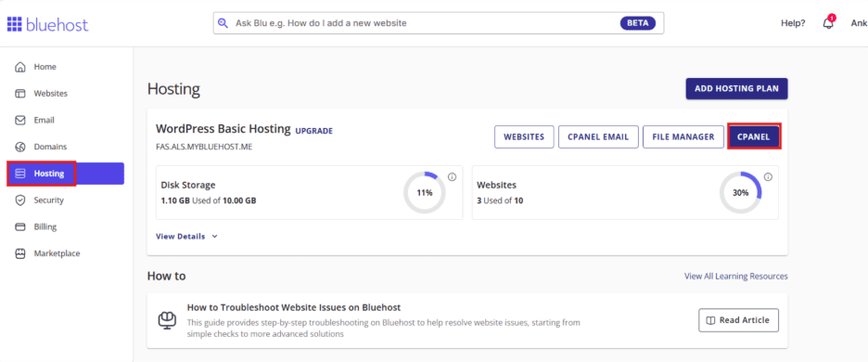Viewport: 868px width, 362px height.
Task: Click the bluehost wordmark text
Action: click(x=57, y=24)
